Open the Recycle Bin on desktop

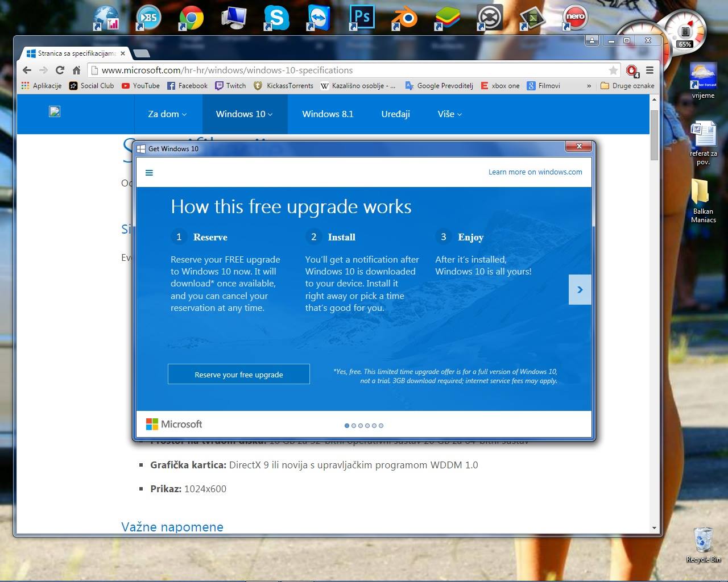[x=704, y=545]
